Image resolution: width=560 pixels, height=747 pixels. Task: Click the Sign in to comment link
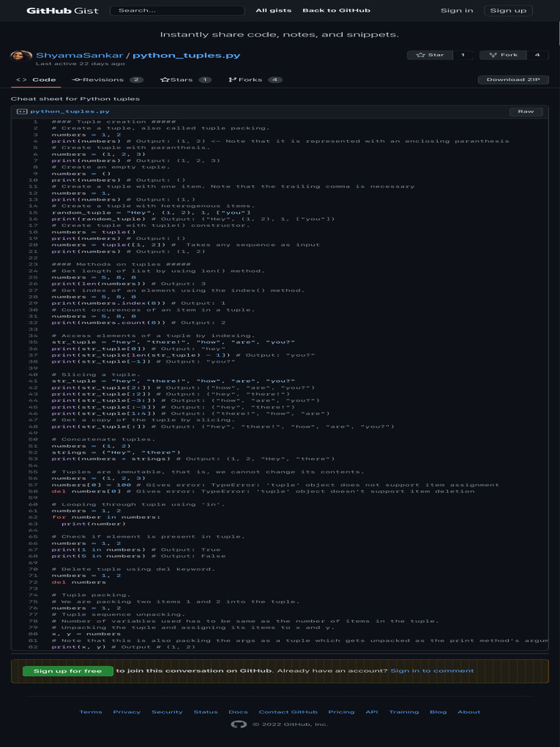pyautogui.click(x=432, y=670)
